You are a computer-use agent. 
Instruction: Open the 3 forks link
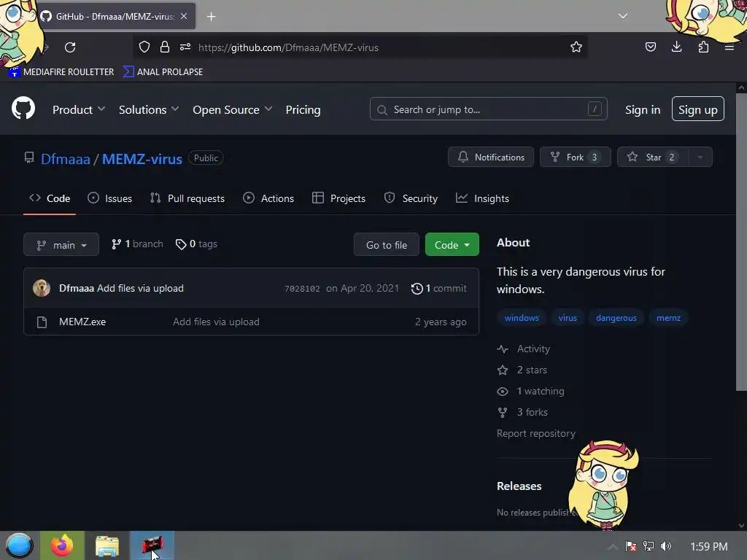[522, 412]
